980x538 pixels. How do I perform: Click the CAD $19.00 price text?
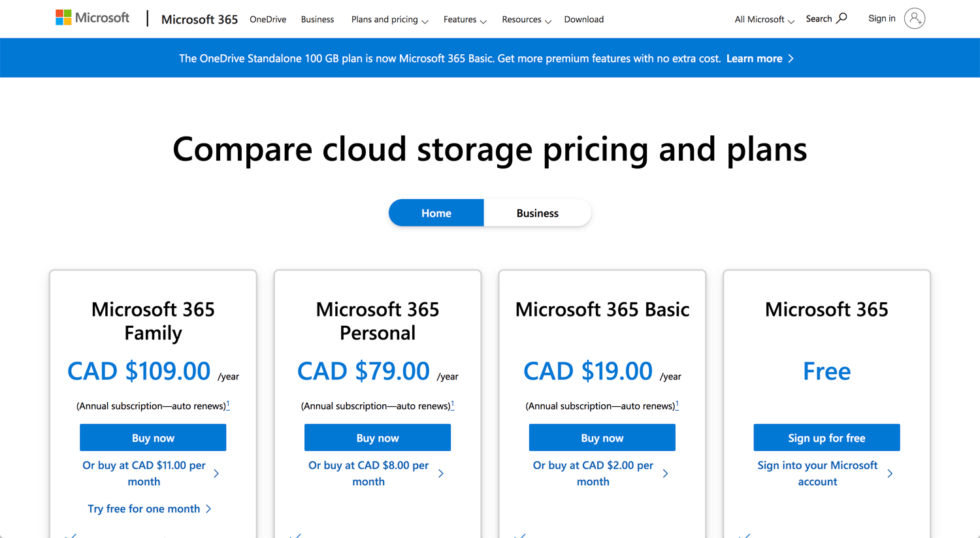588,371
